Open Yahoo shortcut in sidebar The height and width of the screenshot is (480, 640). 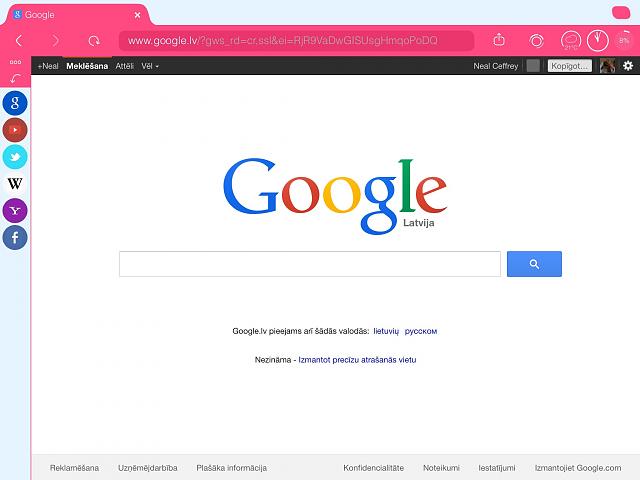[x=15, y=211]
